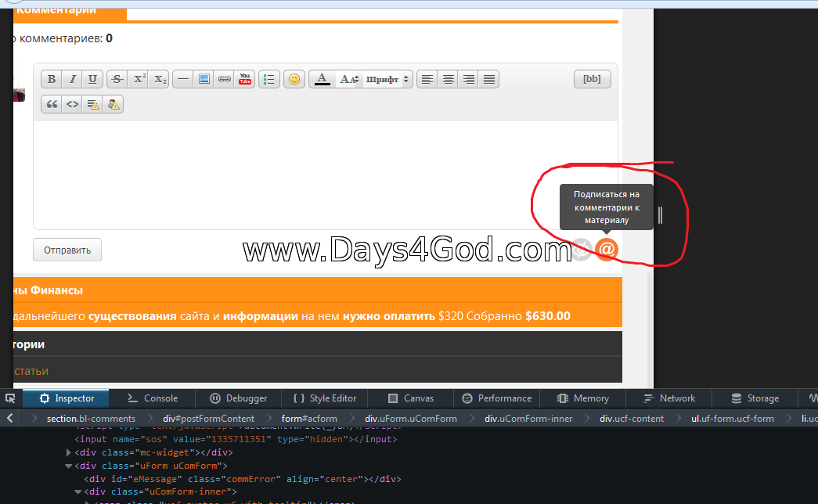Click the comment count value 0

tap(109, 38)
